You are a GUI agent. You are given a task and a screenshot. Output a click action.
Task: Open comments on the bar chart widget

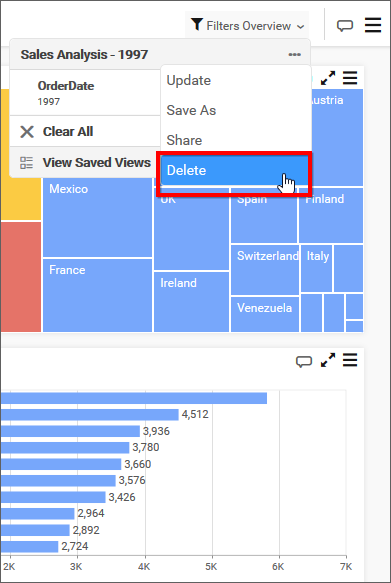pyautogui.click(x=304, y=361)
